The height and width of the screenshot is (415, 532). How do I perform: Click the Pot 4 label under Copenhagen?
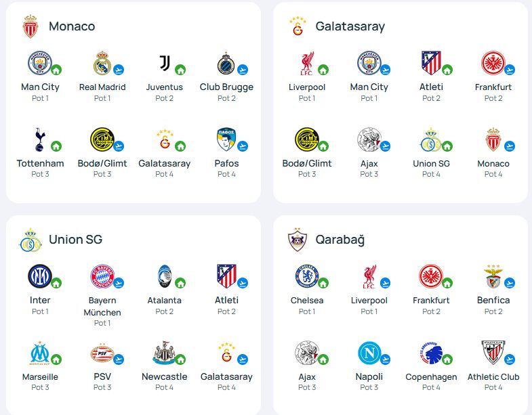click(x=432, y=387)
